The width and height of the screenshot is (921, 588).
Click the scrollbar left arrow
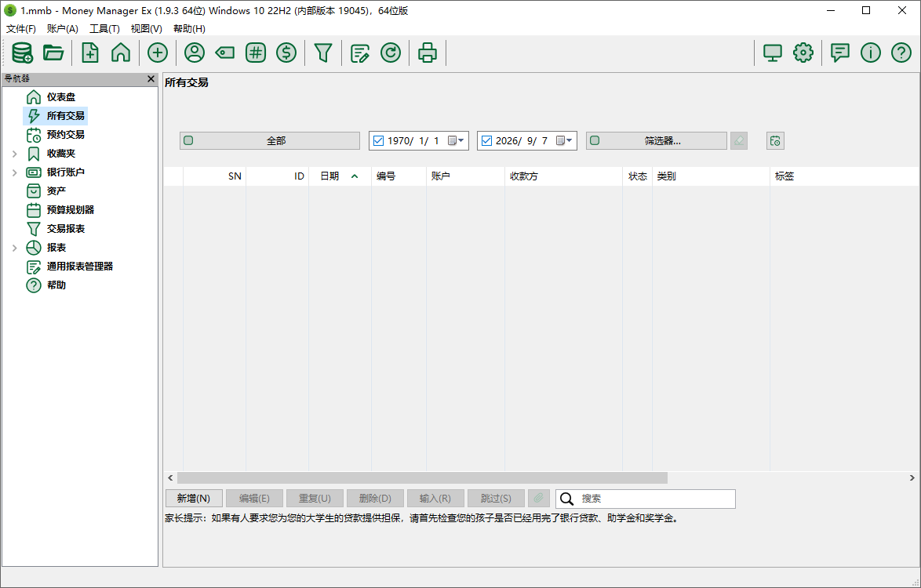(170, 477)
